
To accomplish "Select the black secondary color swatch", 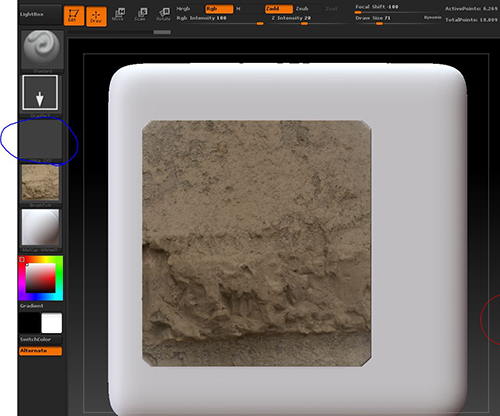I will pyautogui.click(x=30, y=323).
